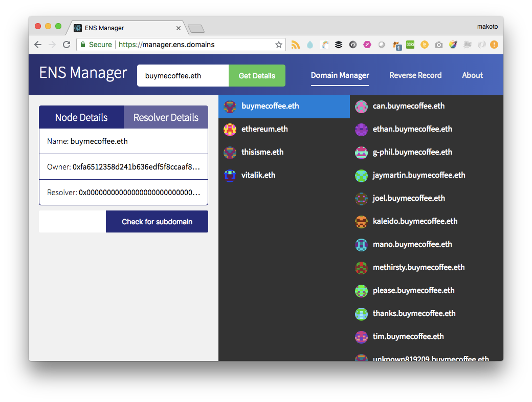Open the Domain Manager nav item
This screenshot has height=402, width=532.
[340, 75]
